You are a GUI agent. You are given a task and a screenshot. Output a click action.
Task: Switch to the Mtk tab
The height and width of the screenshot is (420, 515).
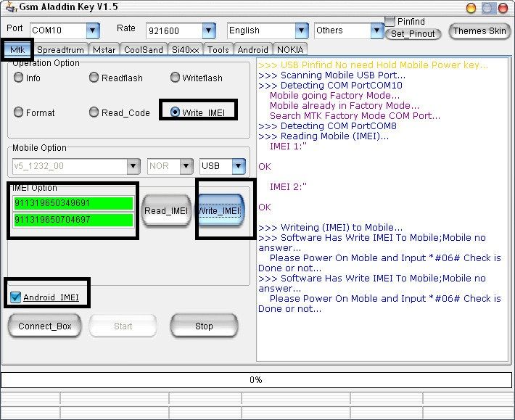coord(17,50)
